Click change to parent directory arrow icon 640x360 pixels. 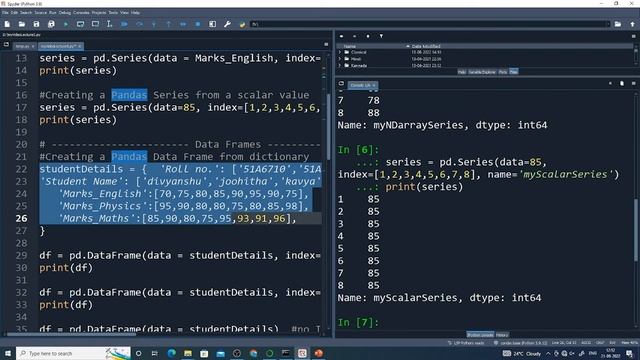click(x=632, y=24)
